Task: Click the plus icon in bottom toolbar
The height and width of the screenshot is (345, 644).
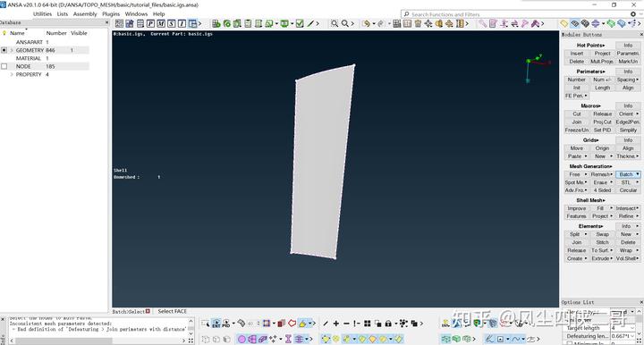Action: click(336, 324)
